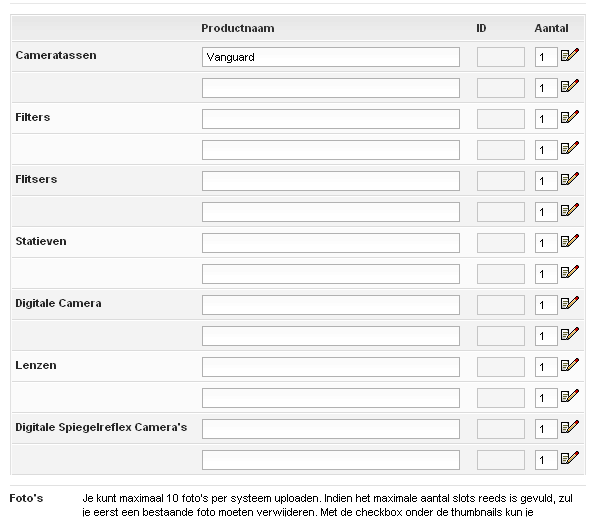This screenshot has height=517, width=603.
Task: Click edit icon in first Cameratassen row
Action: click(x=570, y=56)
